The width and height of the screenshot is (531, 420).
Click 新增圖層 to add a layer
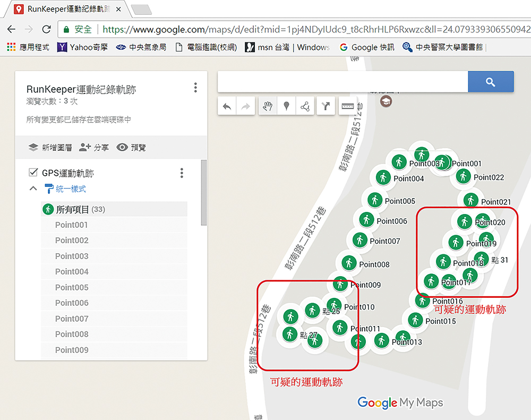tap(50, 147)
